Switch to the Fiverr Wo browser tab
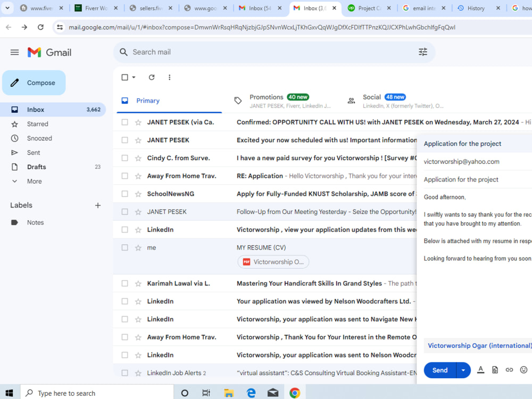The width and height of the screenshot is (532, 399). pos(95,8)
